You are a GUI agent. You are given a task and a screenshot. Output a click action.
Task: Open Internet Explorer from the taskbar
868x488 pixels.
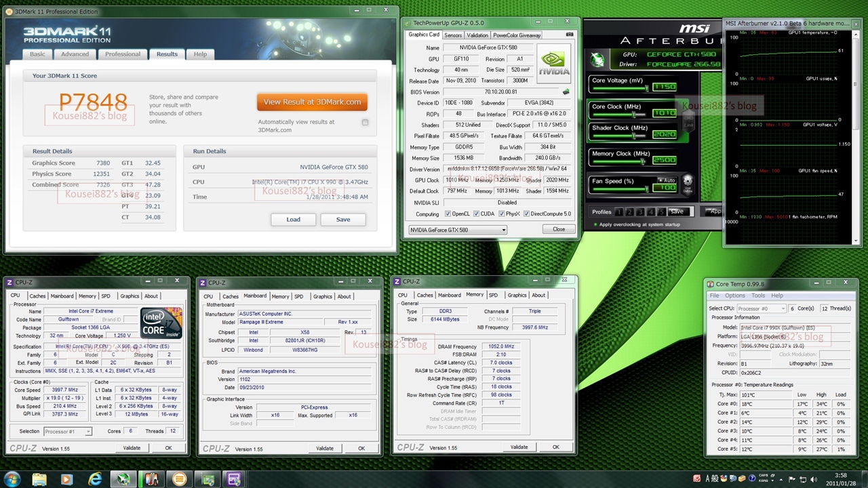[x=95, y=479]
